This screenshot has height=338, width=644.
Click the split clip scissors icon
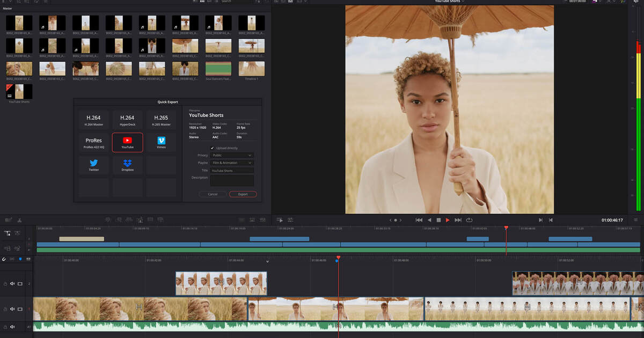tap(19, 220)
